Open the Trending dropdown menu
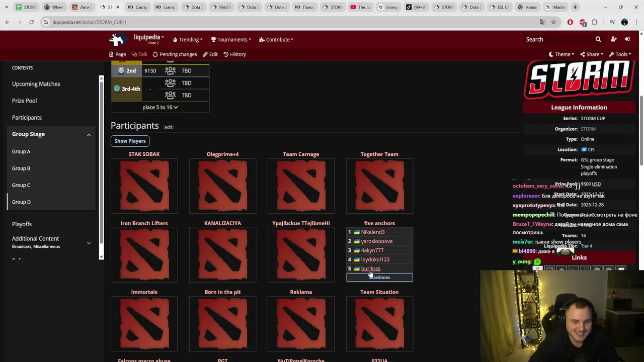 tap(188, 40)
